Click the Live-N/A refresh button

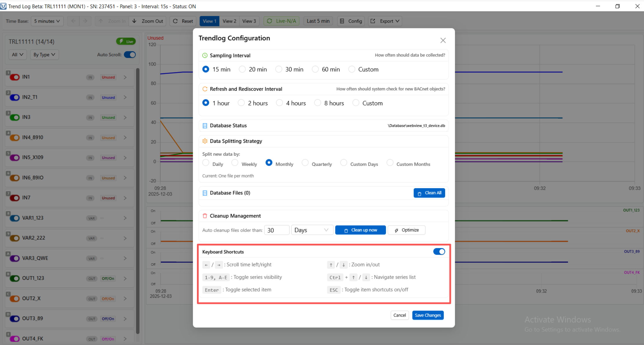pyautogui.click(x=281, y=21)
